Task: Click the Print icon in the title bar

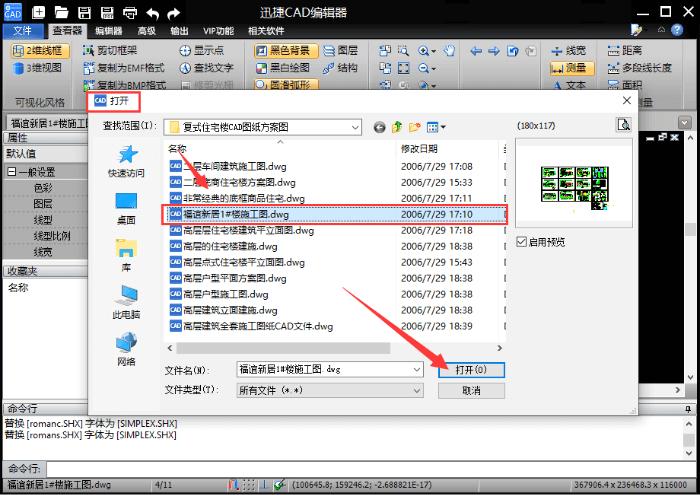Action: tap(130, 12)
